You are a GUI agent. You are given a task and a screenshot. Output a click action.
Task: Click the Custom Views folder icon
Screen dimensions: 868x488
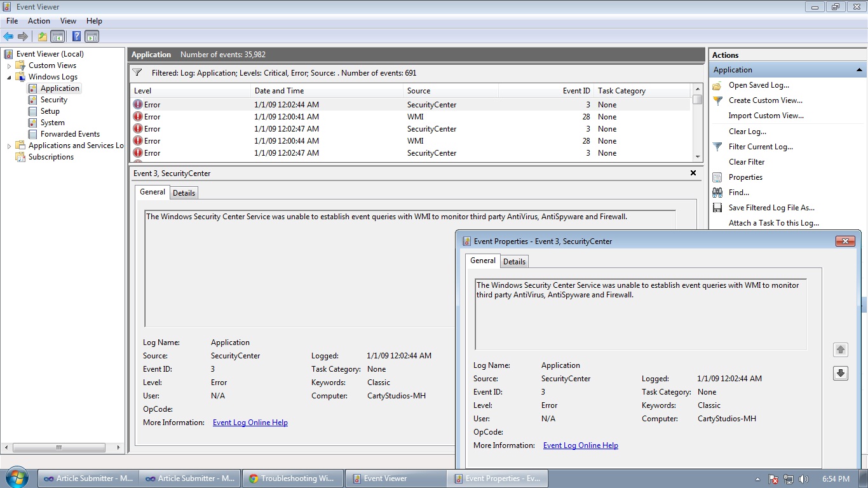tap(20, 65)
